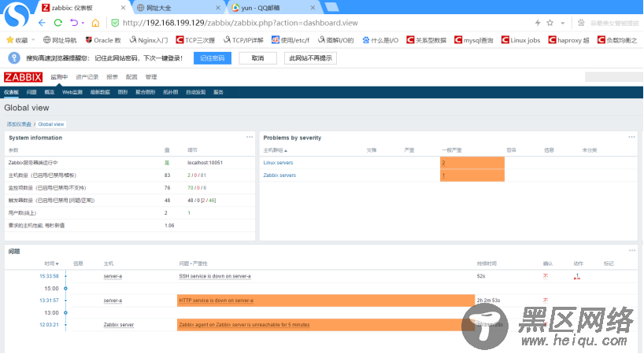Open 负载均衡之 bookmark
644x354 pixels.
[617, 40]
